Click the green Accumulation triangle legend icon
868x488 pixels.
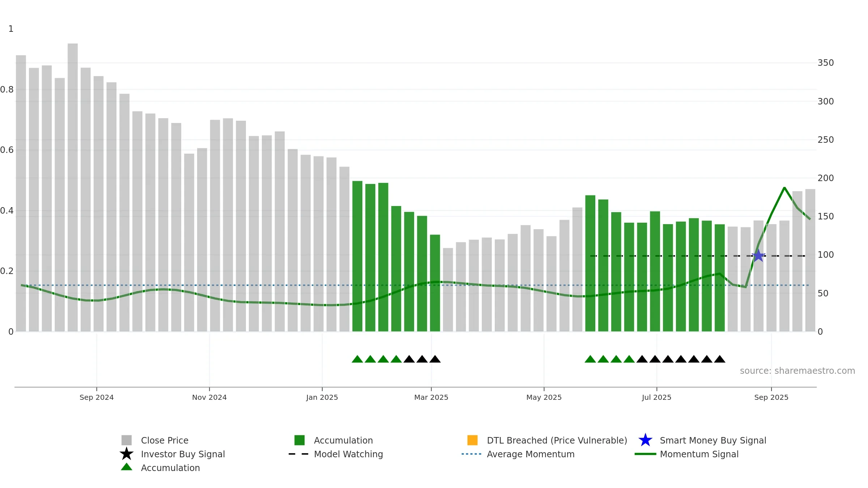click(x=127, y=467)
